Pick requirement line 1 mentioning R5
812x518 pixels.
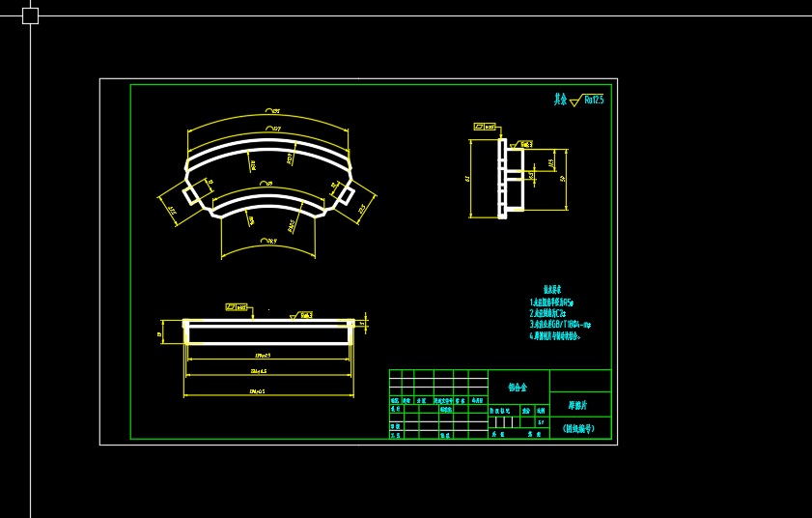(x=551, y=302)
